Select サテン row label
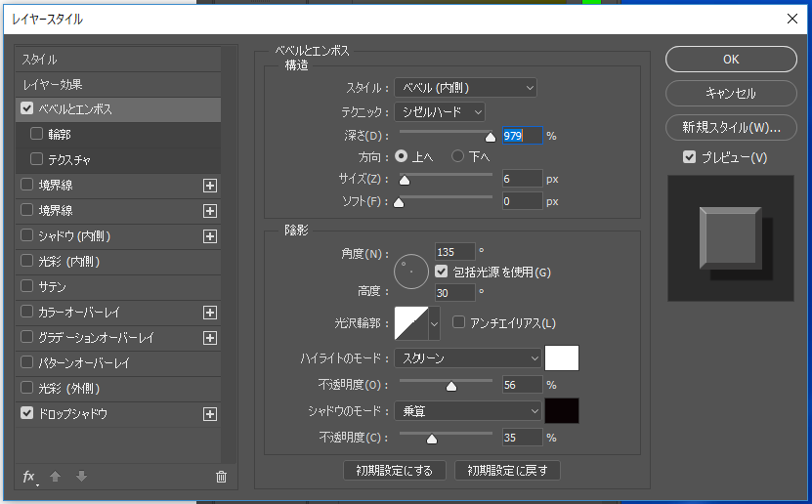Viewport: 812px width, 504px height. pyautogui.click(x=52, y=286)
